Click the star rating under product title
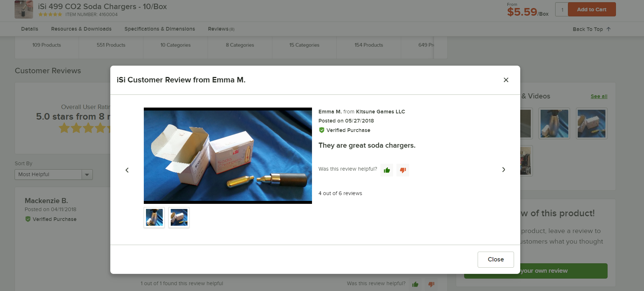The width and height of the screenshot is (644, 291). coord(50,15)
